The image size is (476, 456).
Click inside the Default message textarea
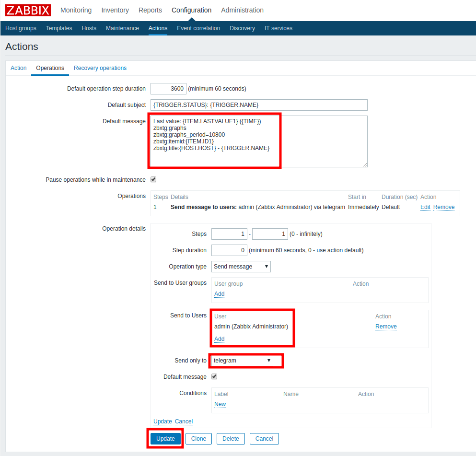[x=259, y=141]
